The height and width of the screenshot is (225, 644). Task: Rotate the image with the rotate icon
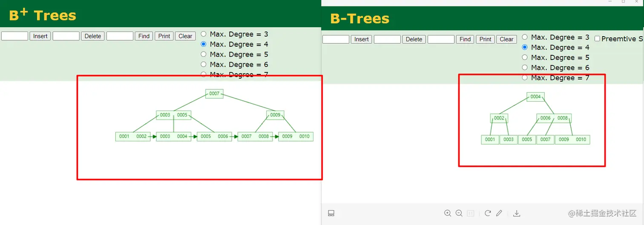(x=488, y=213)
